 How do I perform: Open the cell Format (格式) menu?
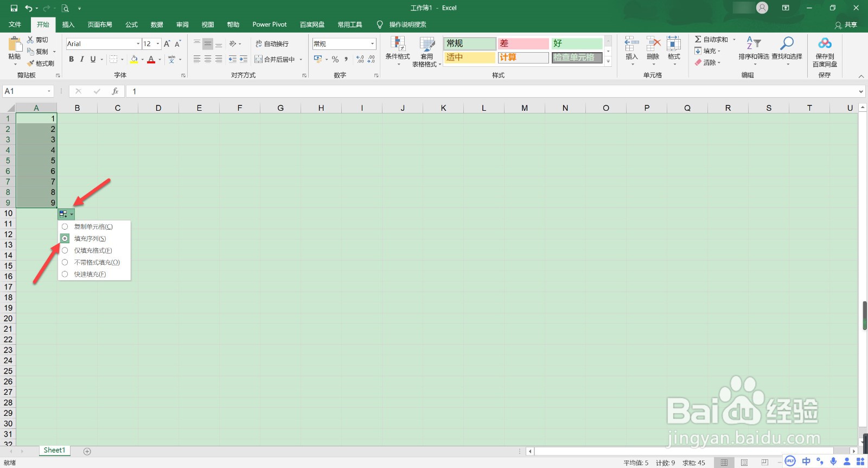674,51
